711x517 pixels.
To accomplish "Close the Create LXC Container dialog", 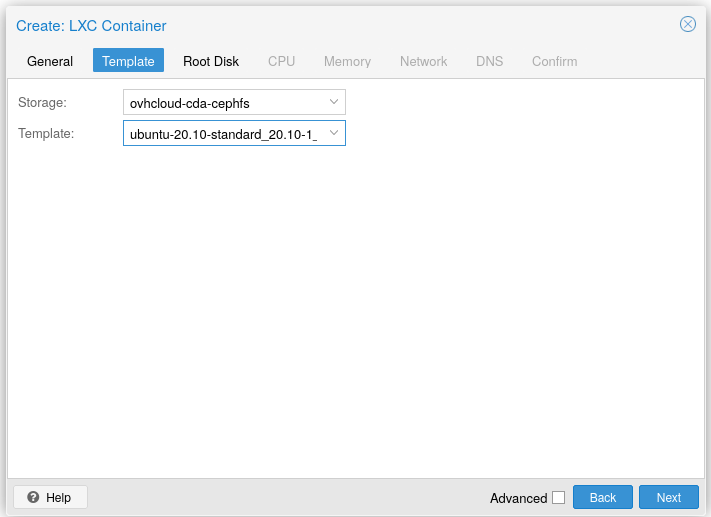I will pos(687,25).
